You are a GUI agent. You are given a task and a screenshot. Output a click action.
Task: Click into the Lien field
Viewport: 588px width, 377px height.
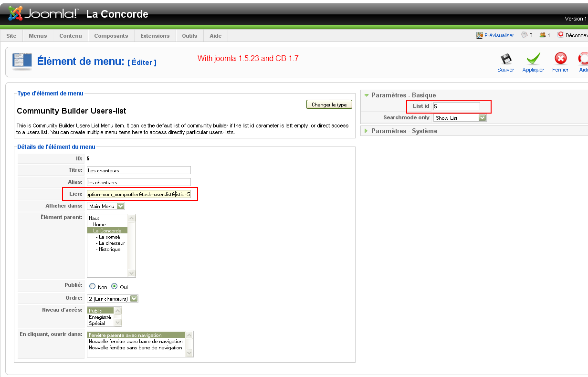click(x=138, y=194)
